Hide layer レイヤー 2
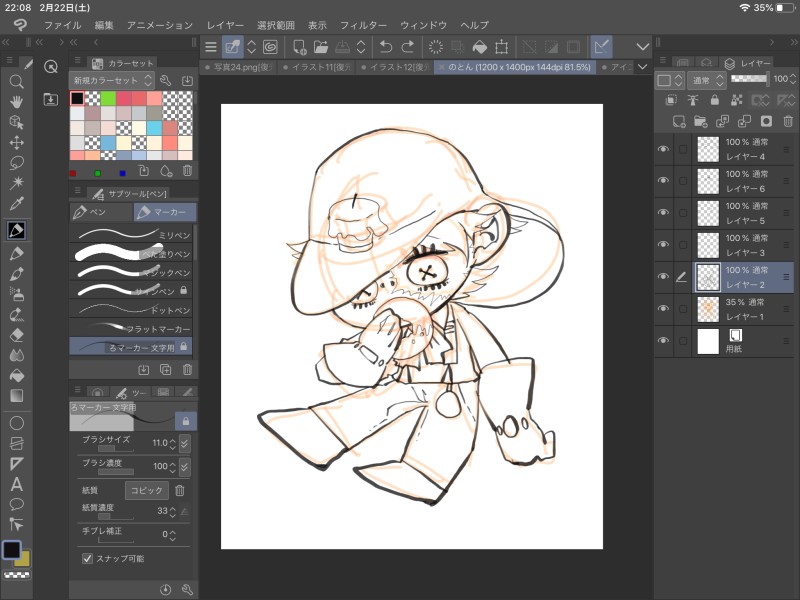800x600 pixels. [x=663, y=277]
